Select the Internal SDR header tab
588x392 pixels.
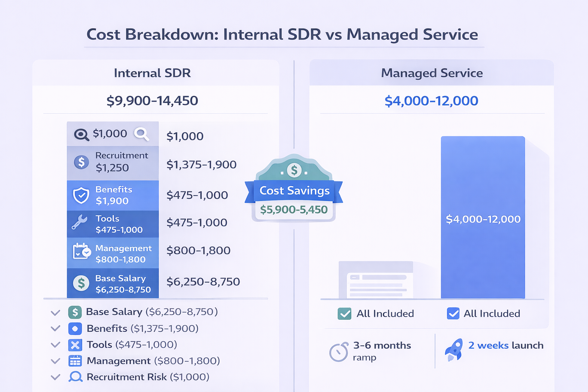pyautogui.click(x=152, y=73)
